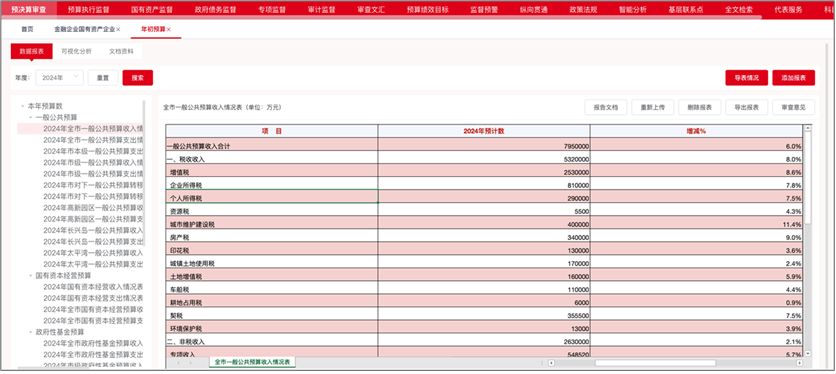The height and width of the screenshot is (374, 836).
Task: Open 预算绩效目标 menu item
Action: [428, 9]
